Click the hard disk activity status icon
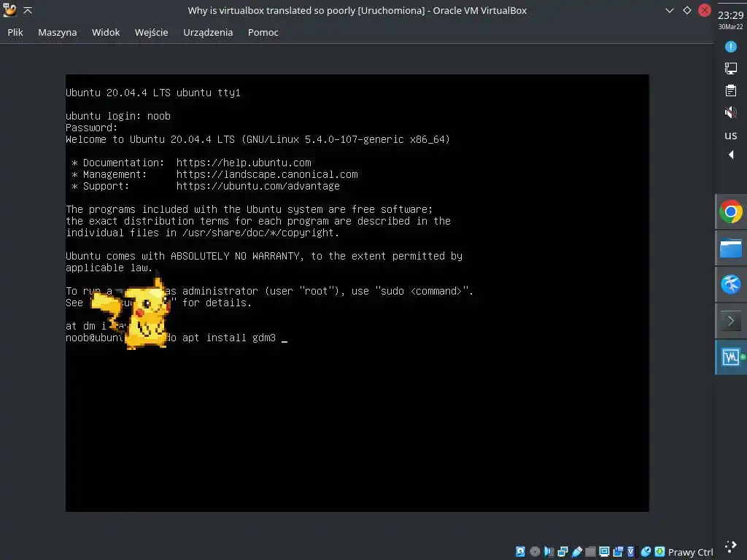The width and height of the screenshot is (747, 560). coord(520,551)
